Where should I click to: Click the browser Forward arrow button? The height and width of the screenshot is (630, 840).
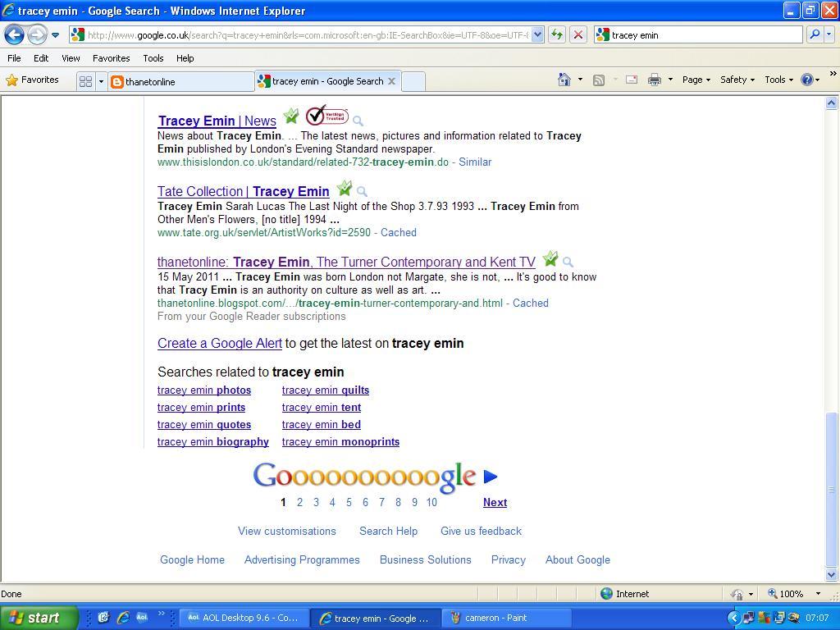37,35
